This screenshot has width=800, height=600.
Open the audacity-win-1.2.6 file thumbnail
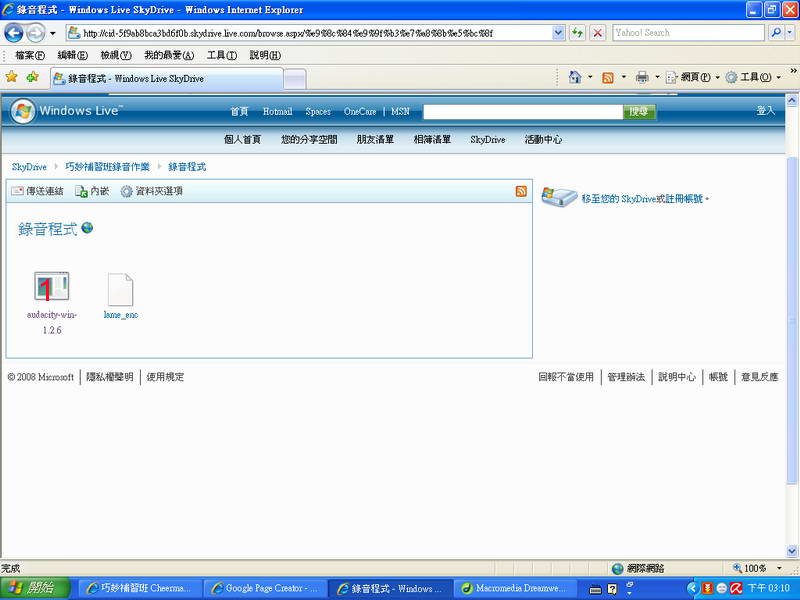(52, 286)
